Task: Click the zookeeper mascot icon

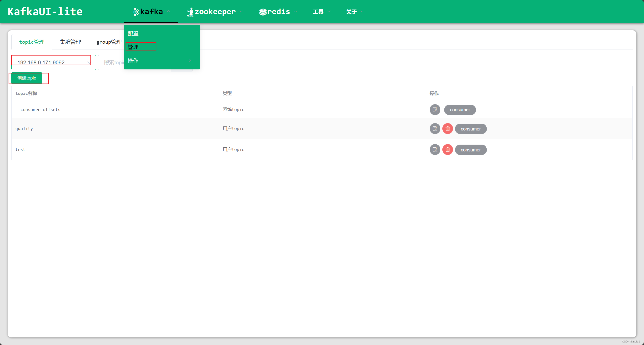Action: pos(190,12)
